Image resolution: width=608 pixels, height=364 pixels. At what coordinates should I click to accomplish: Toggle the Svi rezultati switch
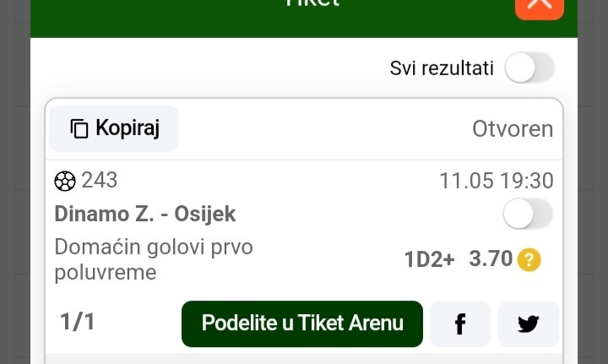point(529,68)
